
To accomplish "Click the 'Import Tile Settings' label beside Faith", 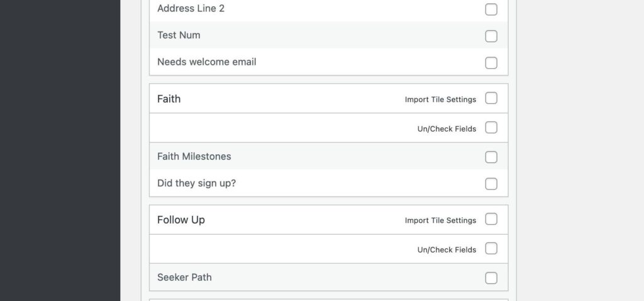I will (x=440, y=99).
